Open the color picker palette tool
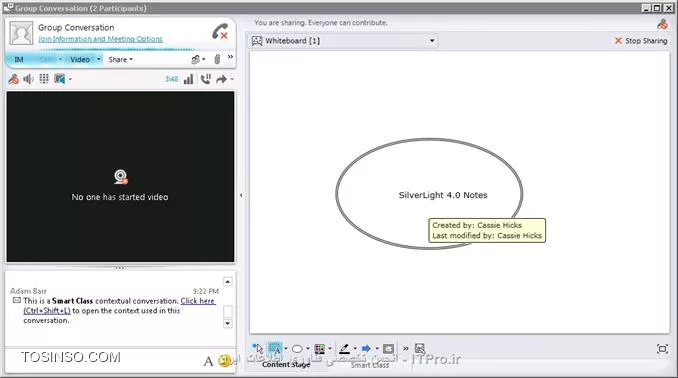Image resolution: width=678 pixels, height=378 pixels. pyautogui.click(x=320, y=349)
